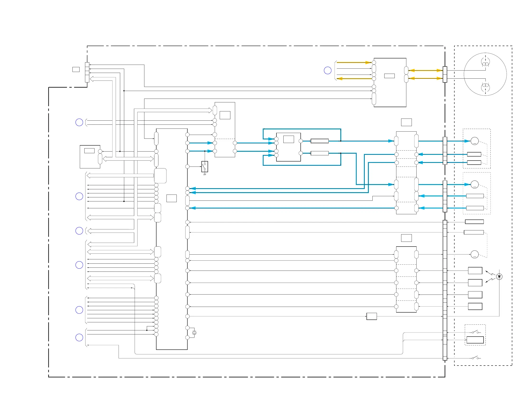Click the grounded switch in small box
The image size is (532, 400).
(205, 167)
